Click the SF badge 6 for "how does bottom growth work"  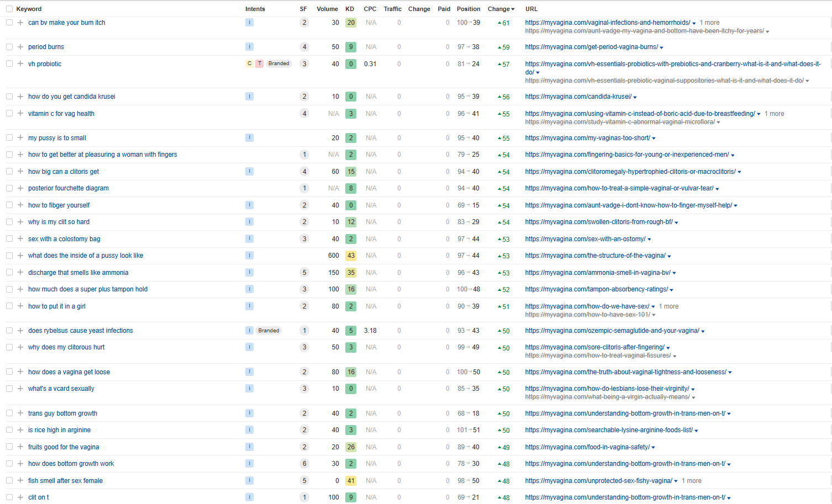click(x=304, y=464)
